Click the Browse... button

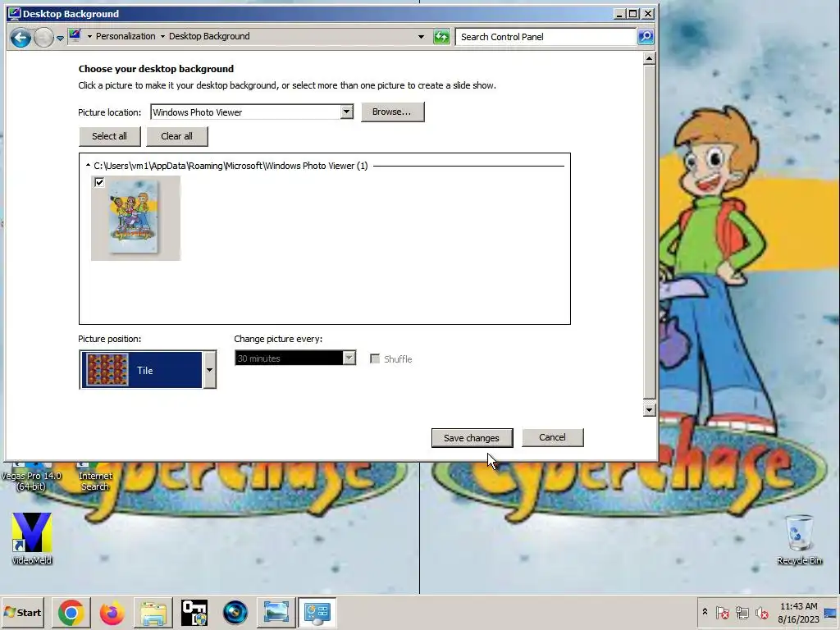392,112
